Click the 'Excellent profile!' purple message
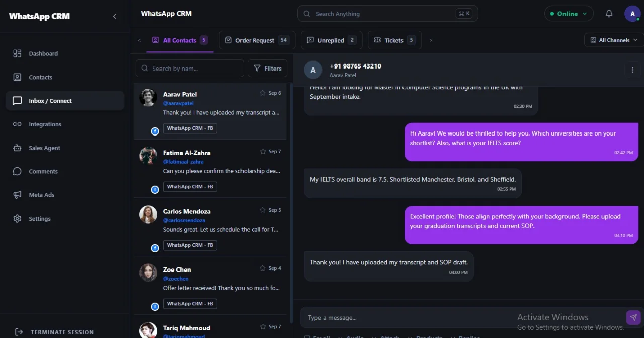This screenshot has height=338, width=644. 521,225
